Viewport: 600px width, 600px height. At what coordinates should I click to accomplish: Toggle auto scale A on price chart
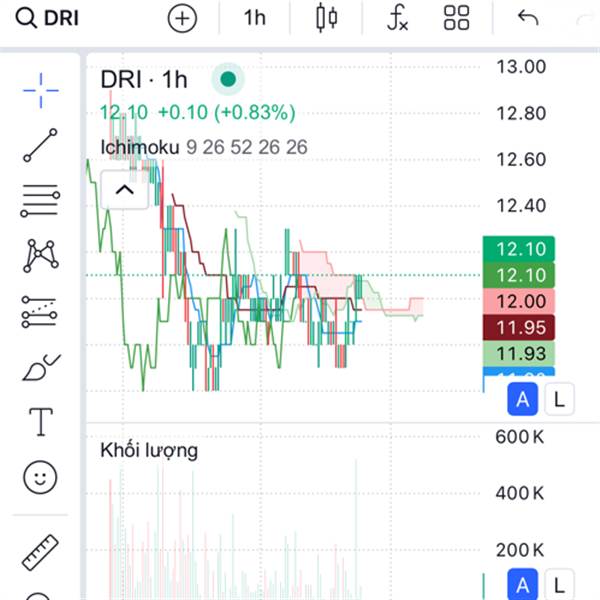(522, 399)
